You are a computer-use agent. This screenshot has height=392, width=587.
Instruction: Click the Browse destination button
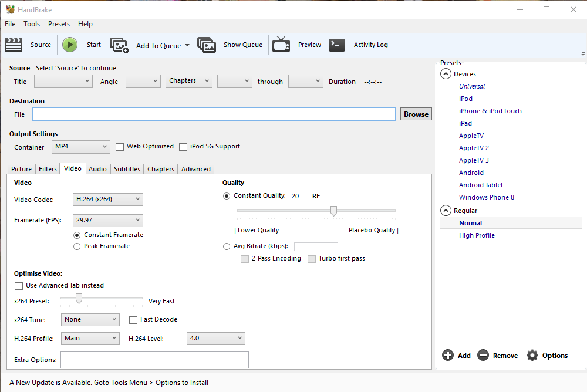point(416,113)
